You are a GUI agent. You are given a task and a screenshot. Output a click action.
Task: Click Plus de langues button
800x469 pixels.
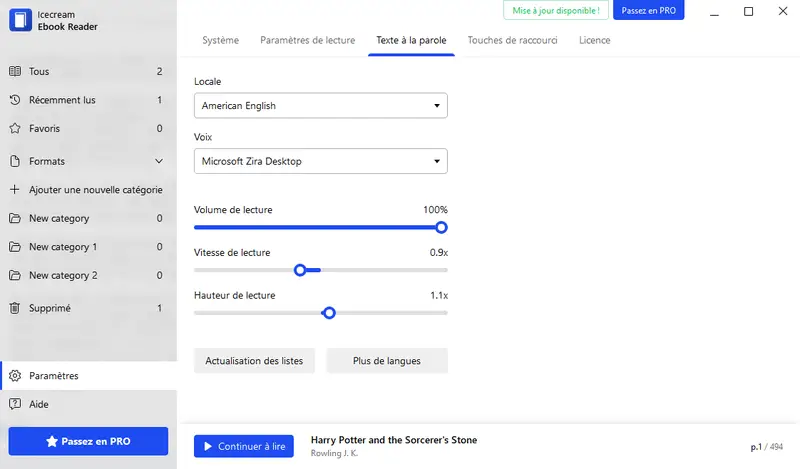(x=387, y=361)
